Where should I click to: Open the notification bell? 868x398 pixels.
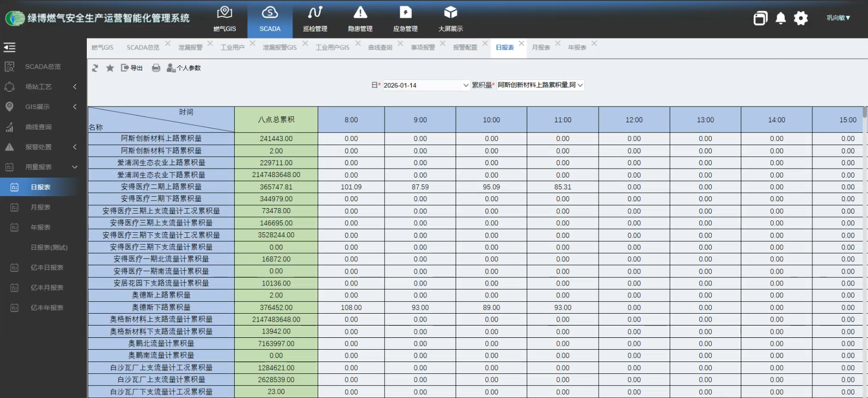click(781, 19)
